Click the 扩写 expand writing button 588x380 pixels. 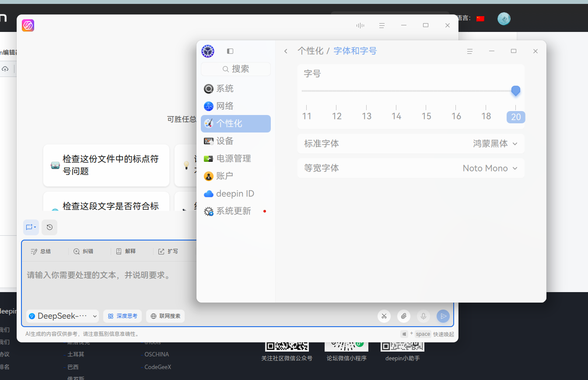click(x=168, y=251)
